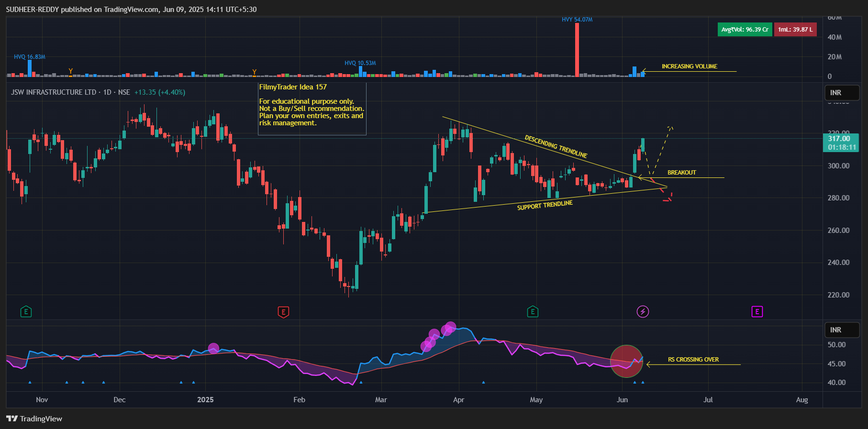Select the RS CROSSING OVER annotation

tap(693, 360)
